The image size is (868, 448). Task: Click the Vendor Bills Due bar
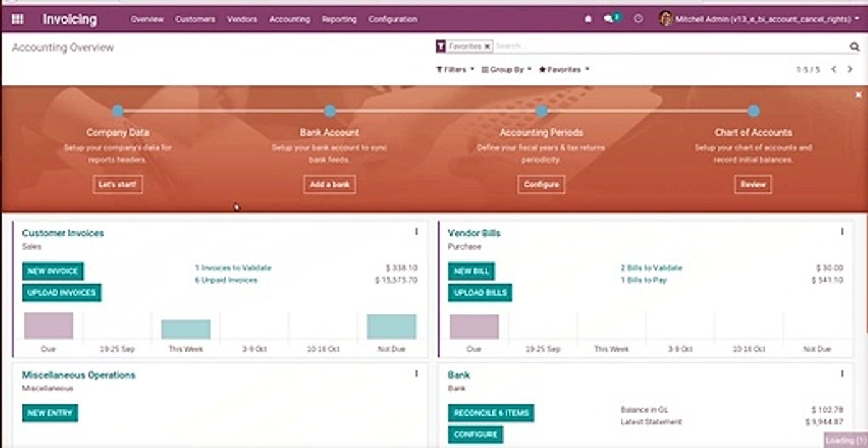coord(474,327)
